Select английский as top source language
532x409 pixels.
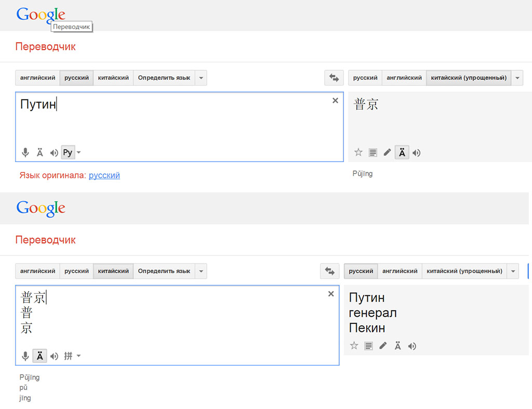tap(37, 78)
